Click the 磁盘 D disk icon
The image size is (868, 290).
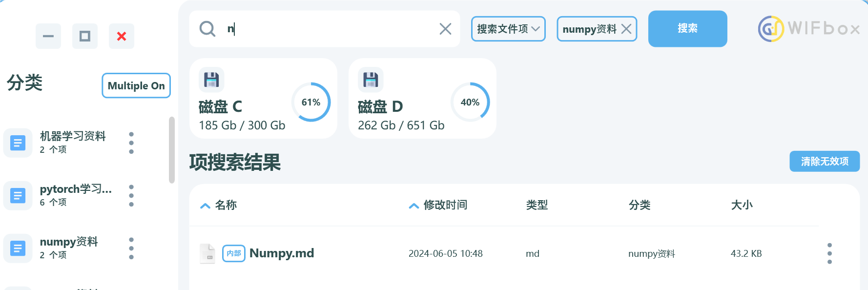[371, 80]
